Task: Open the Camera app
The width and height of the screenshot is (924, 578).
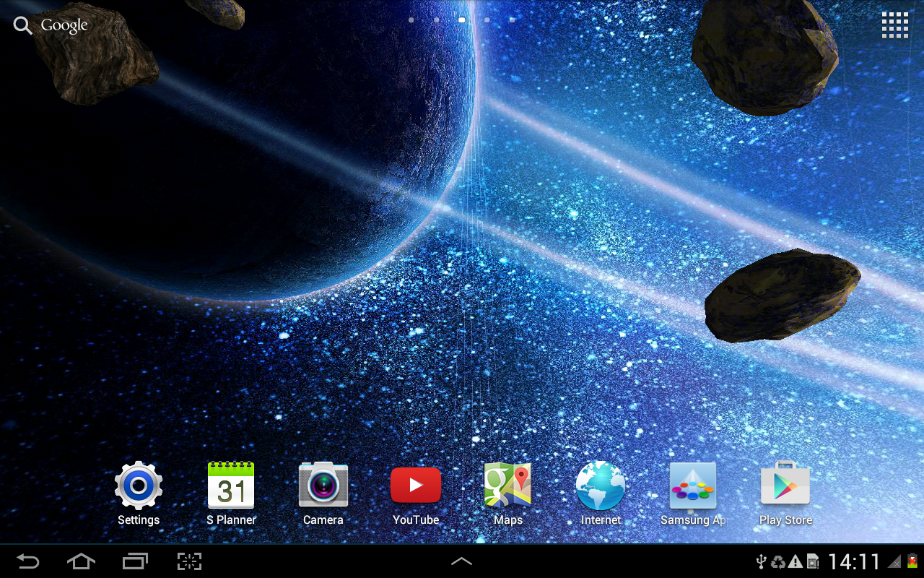Action: (323, 486)
